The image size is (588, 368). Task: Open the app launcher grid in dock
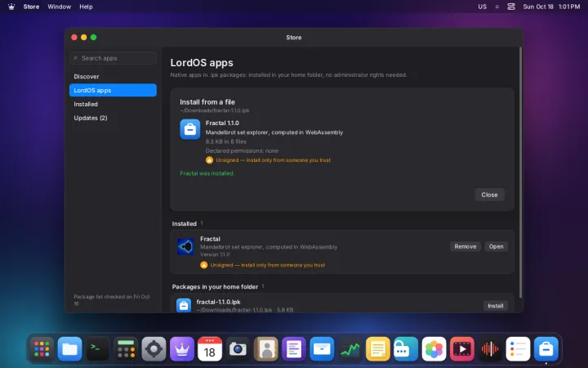point(42,349)
